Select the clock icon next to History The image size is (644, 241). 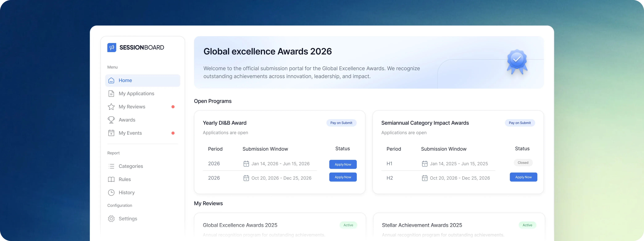tap(111, 192)
